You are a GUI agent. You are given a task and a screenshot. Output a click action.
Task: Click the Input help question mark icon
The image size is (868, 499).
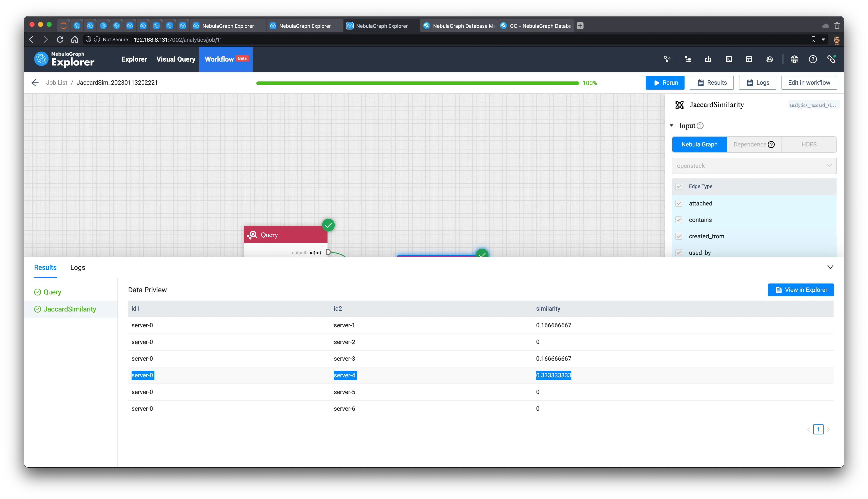pos(700,126)
